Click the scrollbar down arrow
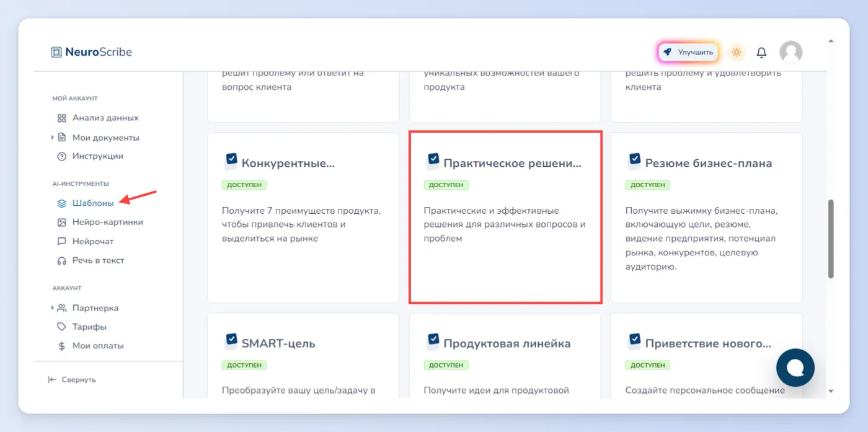 (x=831, y=391)
